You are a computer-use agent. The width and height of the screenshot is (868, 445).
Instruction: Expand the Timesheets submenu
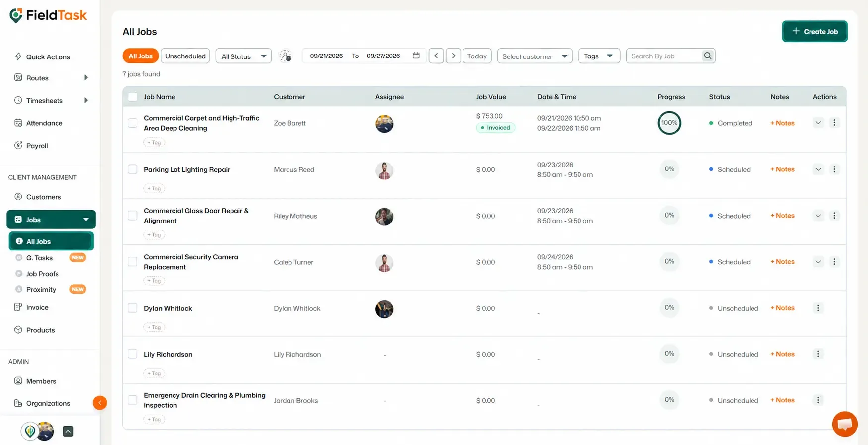coord(86,100)
